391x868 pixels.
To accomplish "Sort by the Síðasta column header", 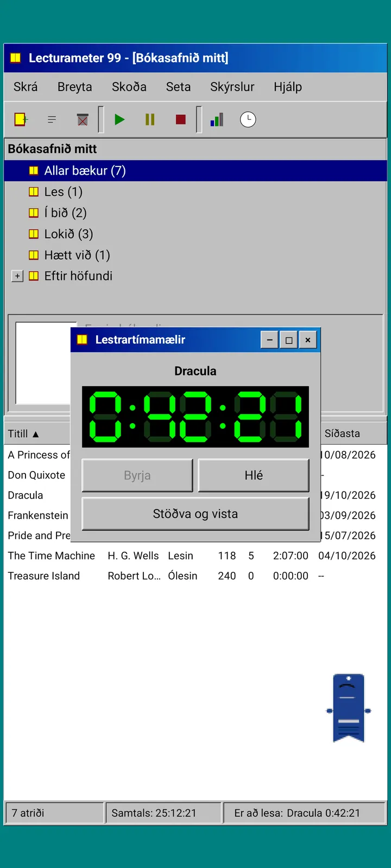I will 354,433.
